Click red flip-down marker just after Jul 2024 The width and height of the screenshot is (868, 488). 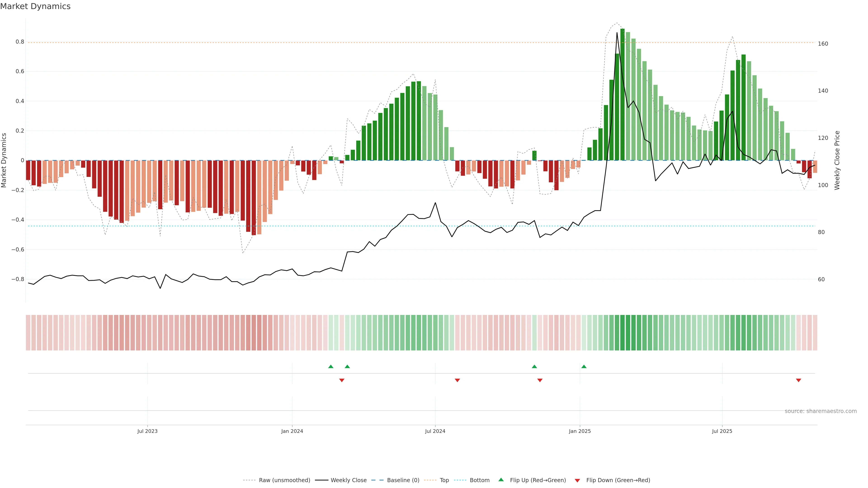457,380
